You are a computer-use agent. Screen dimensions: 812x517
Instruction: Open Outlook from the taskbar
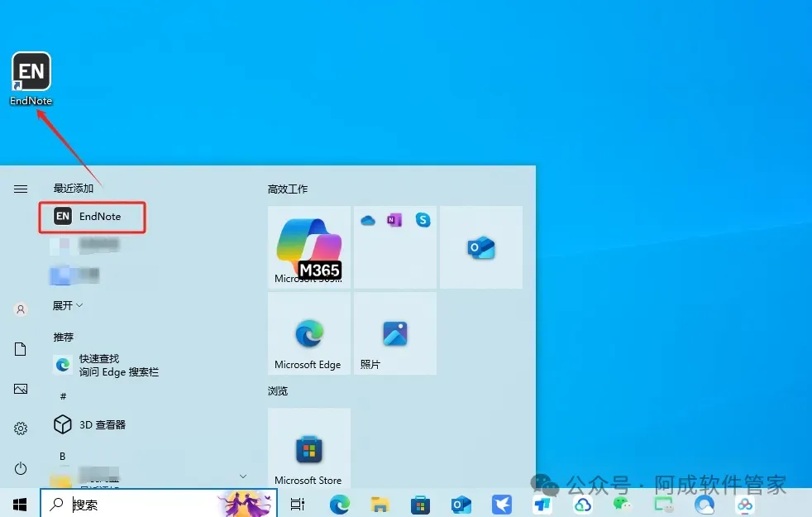point(461,504)
